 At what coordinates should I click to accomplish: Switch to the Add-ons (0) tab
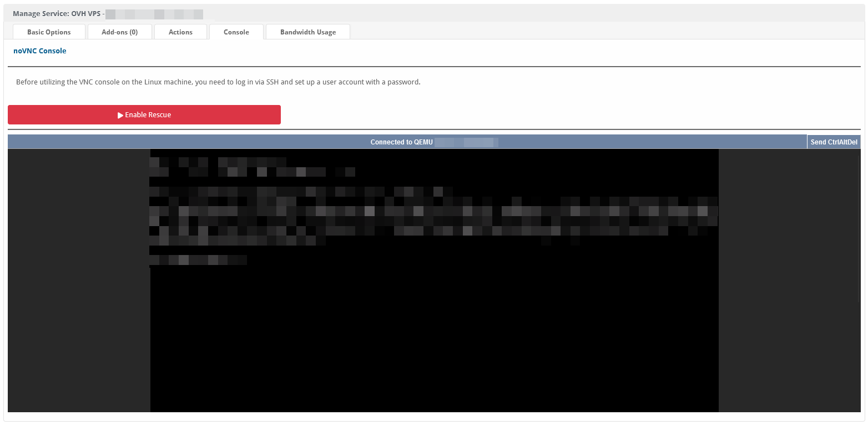pyautogui.click(x=119, y=32)
